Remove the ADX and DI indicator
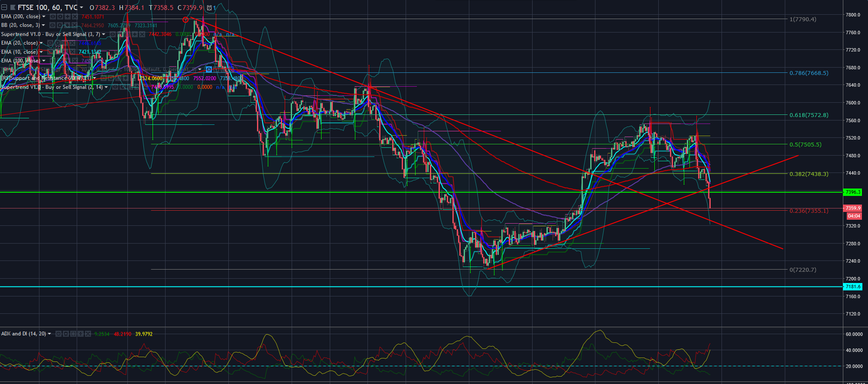Image resolution: width=868 pixels, height=384 pixels. pyautogui.click(x=88, y=334)
